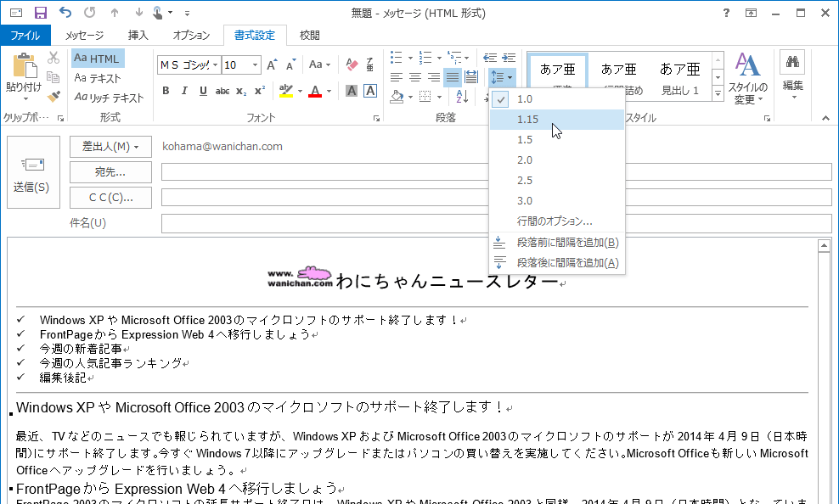Select HTML message format

coord(98,59)
